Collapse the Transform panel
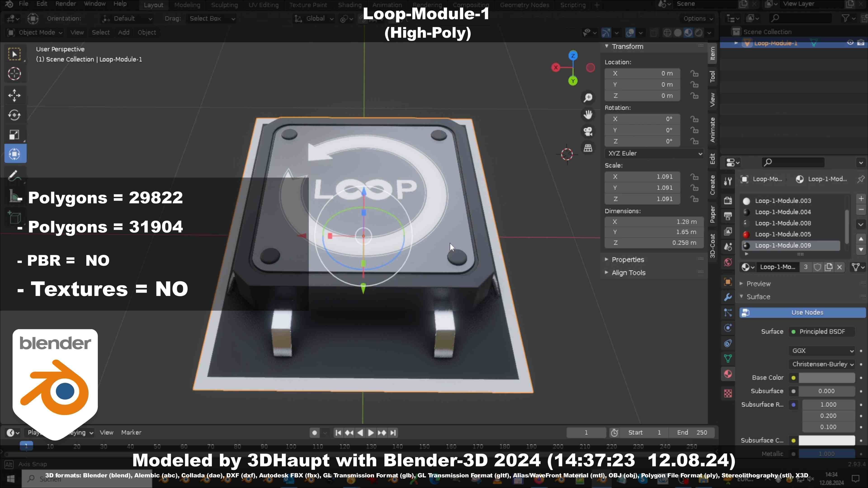The image size is (868, 488). (627, 47)
